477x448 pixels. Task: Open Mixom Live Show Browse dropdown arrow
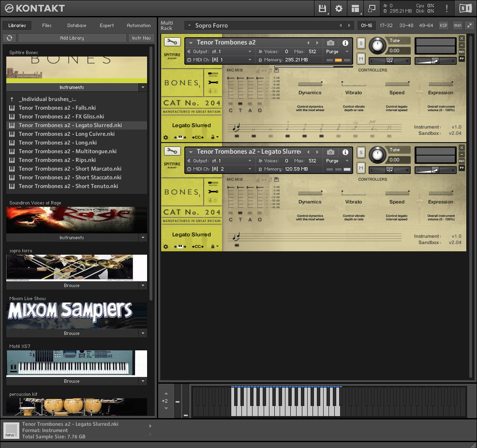143,333
